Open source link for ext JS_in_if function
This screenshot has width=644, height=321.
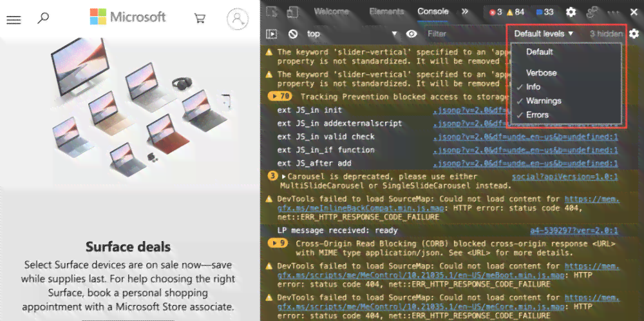526,150
